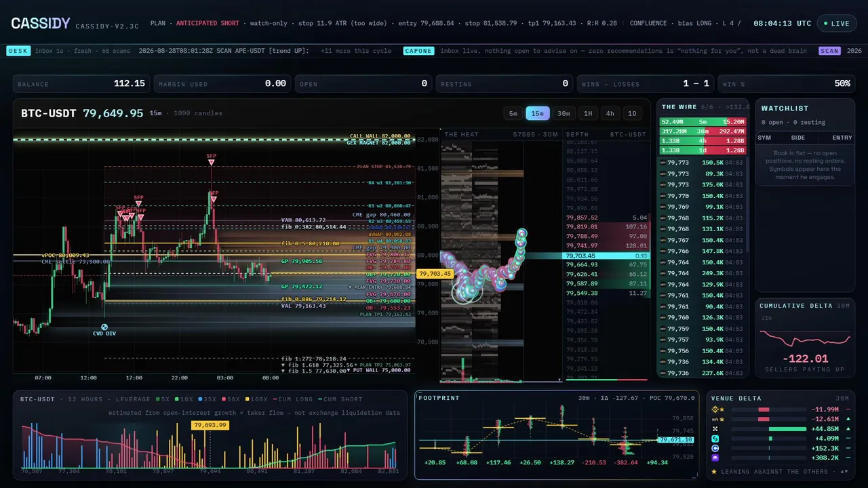Viewport: 868px width, 488px height.
Task: Click the 1d flow bar in The Wire
Action: [x=703, y=150]
